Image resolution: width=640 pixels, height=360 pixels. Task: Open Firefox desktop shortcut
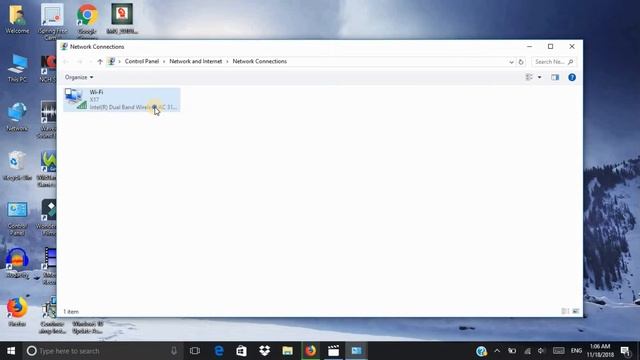[17, 312]
